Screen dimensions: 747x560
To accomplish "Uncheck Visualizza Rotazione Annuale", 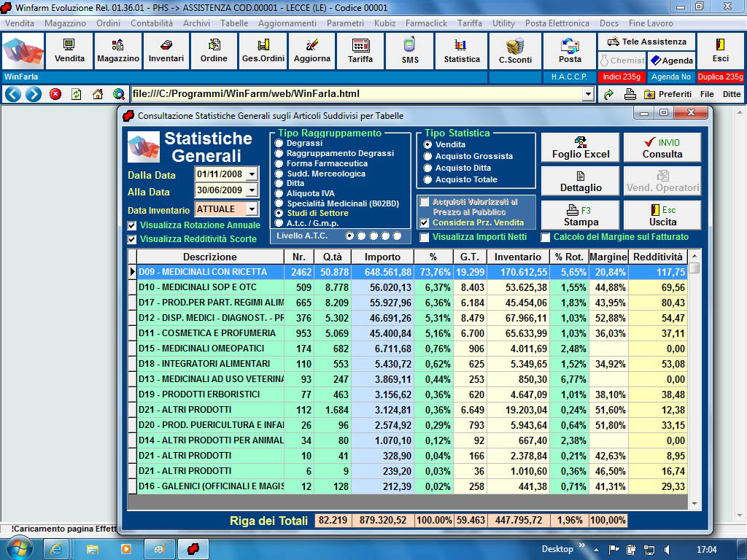I will [x=132, y=225].
